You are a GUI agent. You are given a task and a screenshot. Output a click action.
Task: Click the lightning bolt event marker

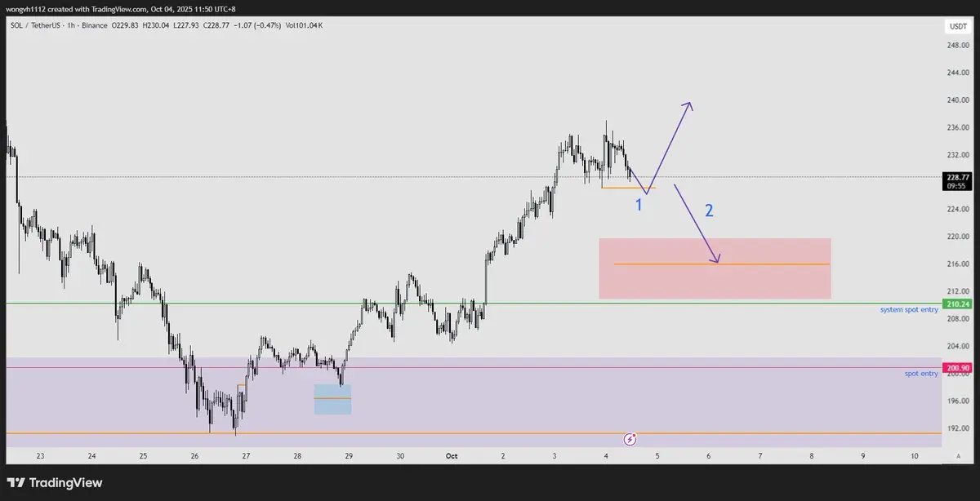[x=630, y=439]
